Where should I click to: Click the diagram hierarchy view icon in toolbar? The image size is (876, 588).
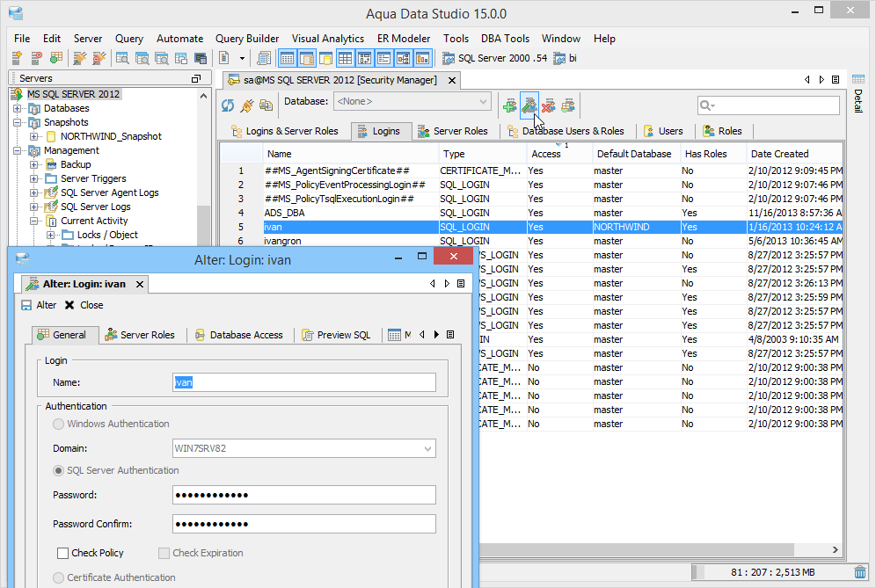404,57
